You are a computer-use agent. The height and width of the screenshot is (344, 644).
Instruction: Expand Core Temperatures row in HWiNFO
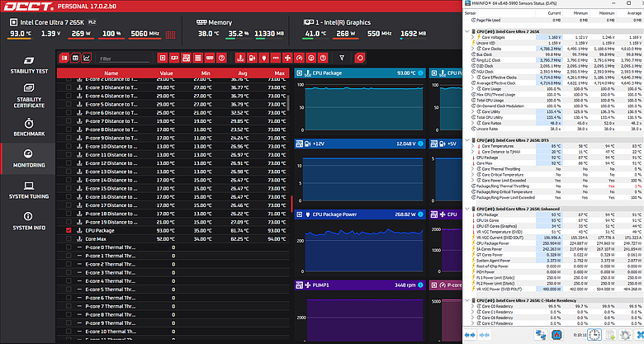[x=473, y=146]
